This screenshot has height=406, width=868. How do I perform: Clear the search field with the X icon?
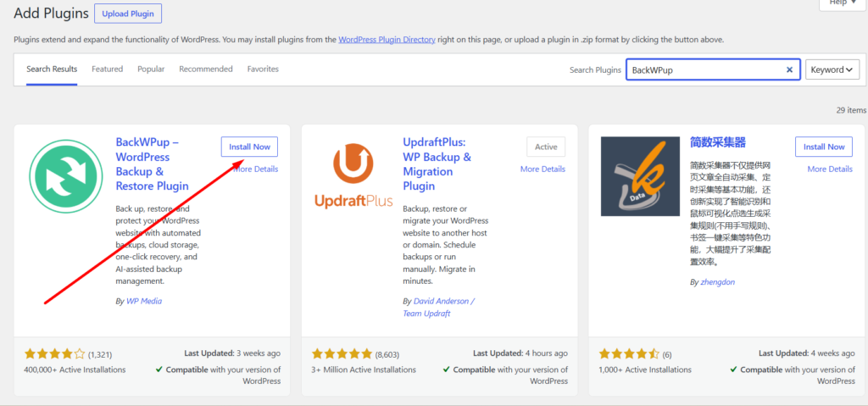pyautogui.click(x=789, y=70)
